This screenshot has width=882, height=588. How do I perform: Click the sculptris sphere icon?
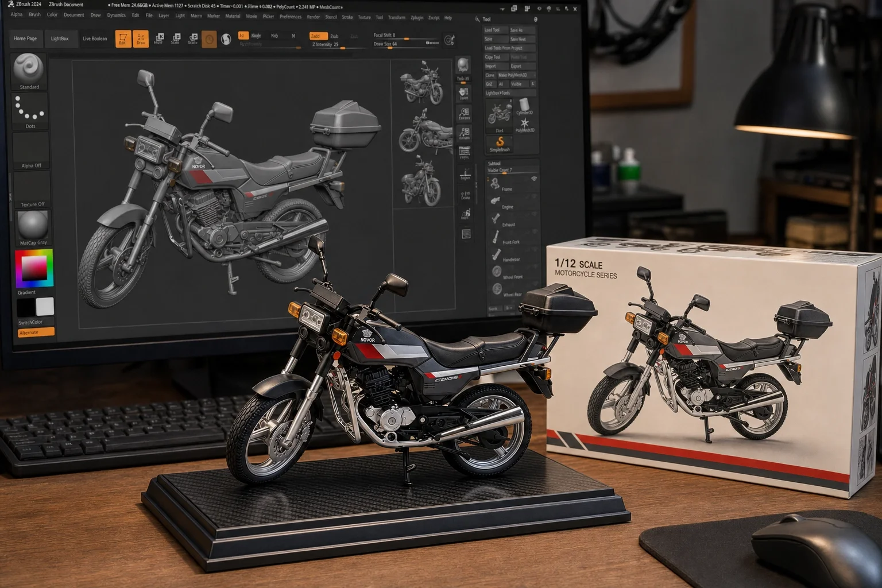tap(226, 39)
